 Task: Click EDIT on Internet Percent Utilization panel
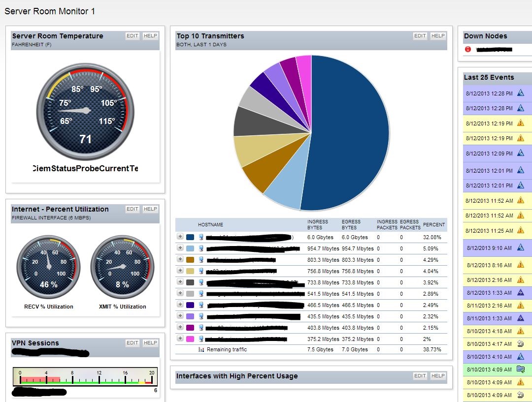[133, 209]
